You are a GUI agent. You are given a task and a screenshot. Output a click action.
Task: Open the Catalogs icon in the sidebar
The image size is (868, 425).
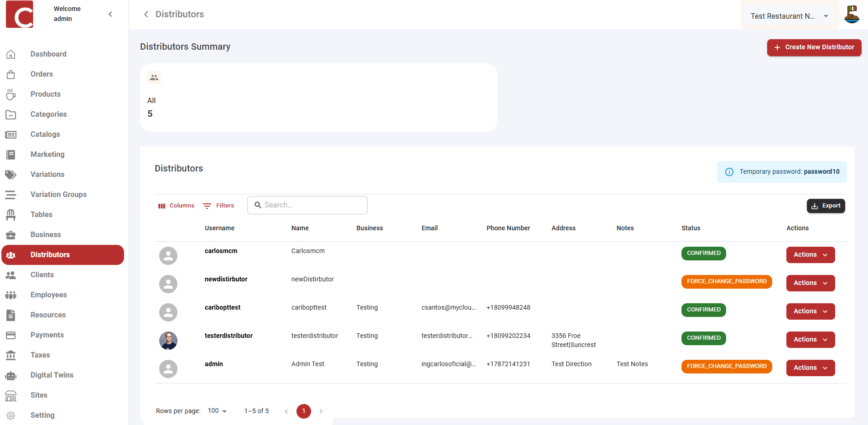[11, 134]
